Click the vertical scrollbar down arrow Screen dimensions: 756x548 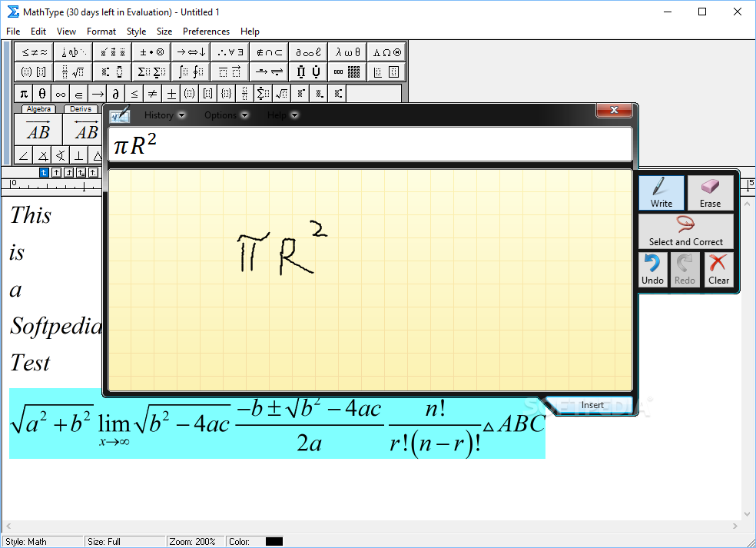coord(747,514)
